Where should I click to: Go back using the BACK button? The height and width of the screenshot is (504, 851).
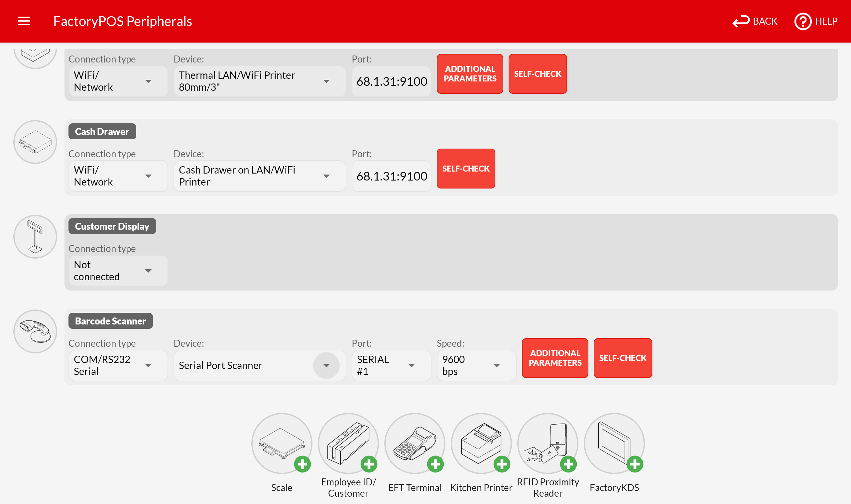(755, 21)
